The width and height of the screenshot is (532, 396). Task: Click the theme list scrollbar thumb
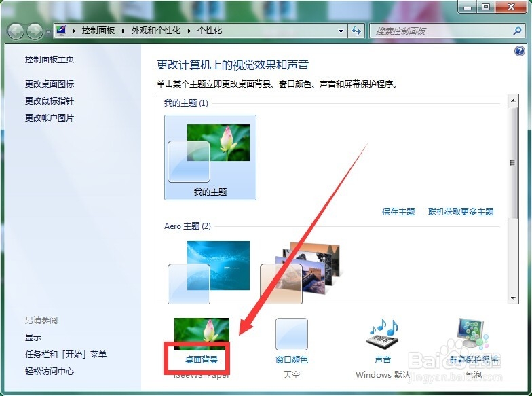[513, 163]
